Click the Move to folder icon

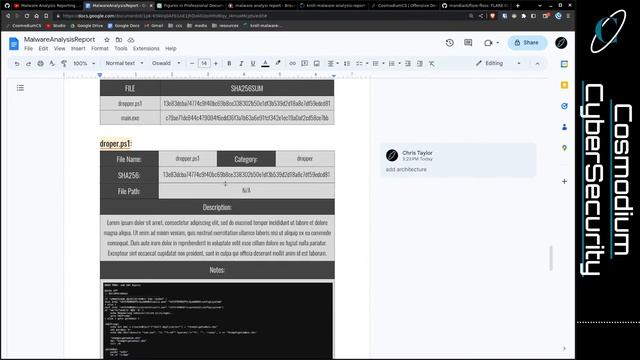(x=119, y=40)
